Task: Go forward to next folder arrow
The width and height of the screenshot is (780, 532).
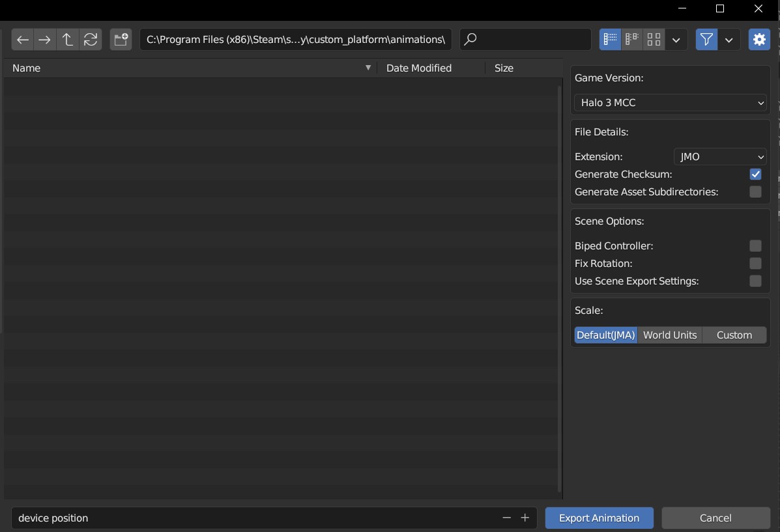Action: [44, 39]
